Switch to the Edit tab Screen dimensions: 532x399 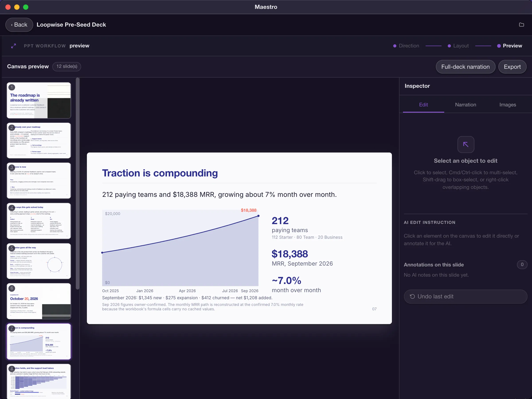point(423,105)
